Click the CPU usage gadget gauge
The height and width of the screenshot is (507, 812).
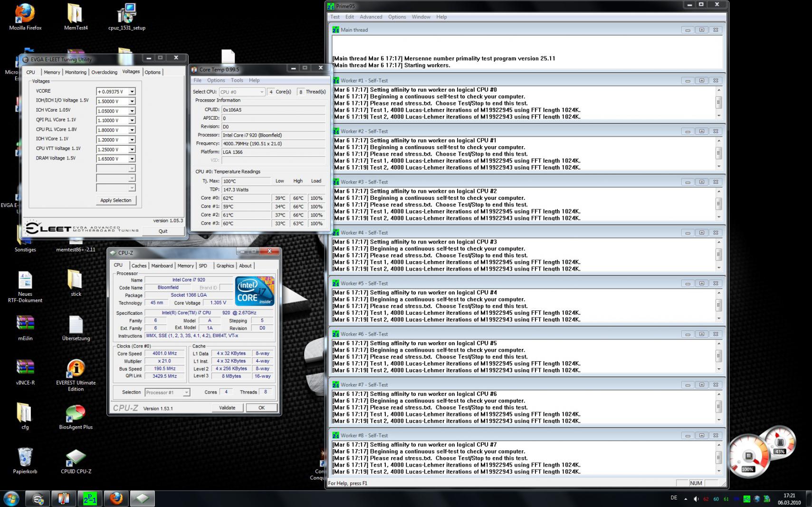tap(749, 456)
